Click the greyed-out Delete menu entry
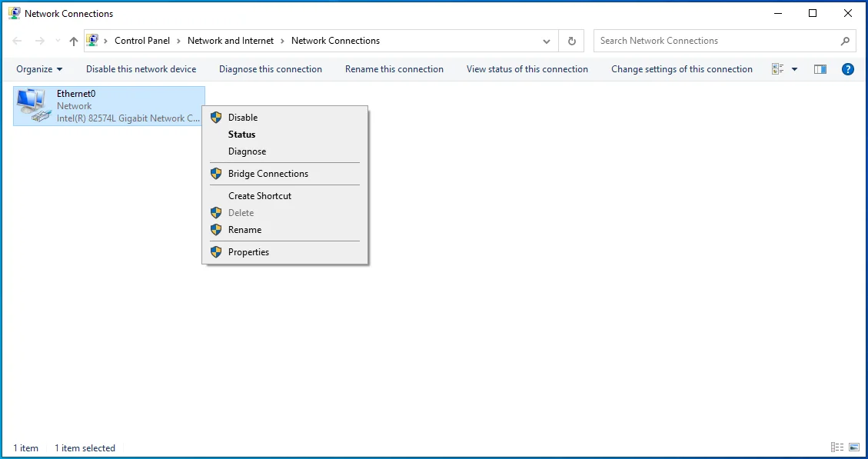Viewport: 868px width, 459px height. point(284,213)
